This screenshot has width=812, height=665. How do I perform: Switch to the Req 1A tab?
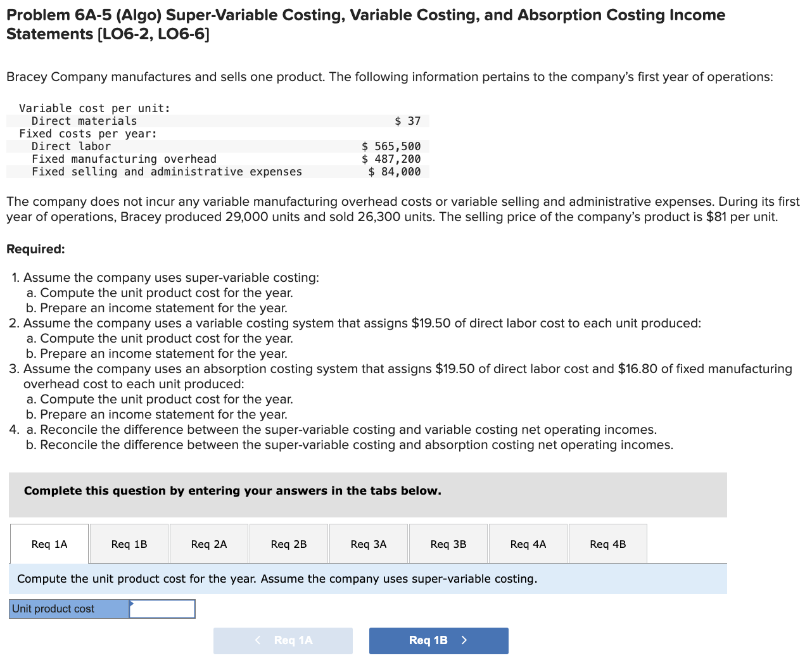(x=49, y=543)
